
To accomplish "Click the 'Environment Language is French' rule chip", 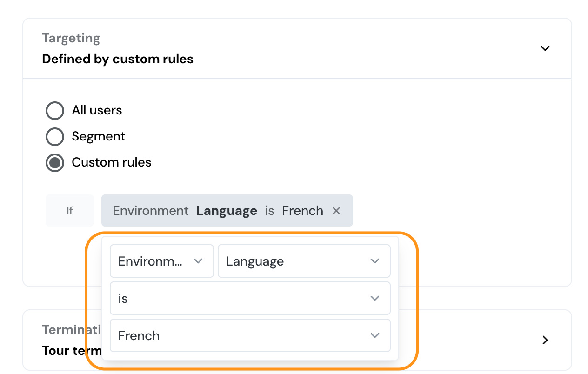I will 218,211.
